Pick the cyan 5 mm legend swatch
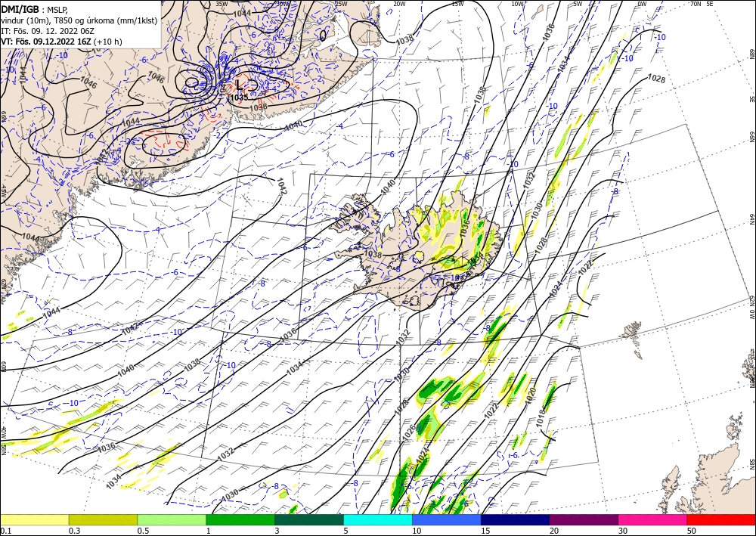 tap(378, 519)
